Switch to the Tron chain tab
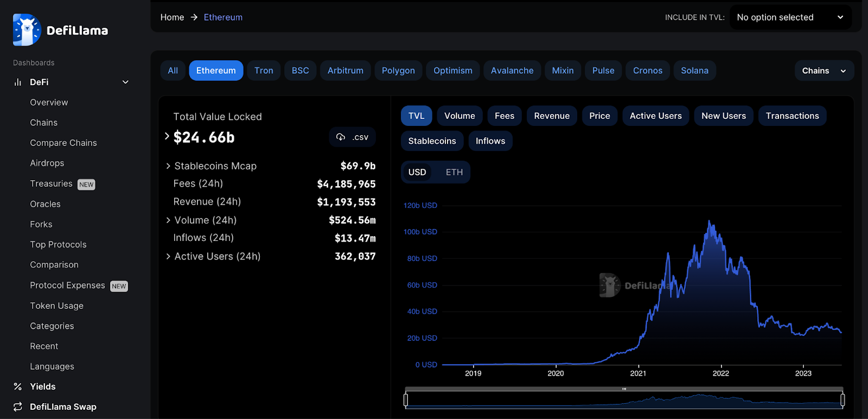The height and width of the screenshot is (419, 868). click(x=264, y=71)
